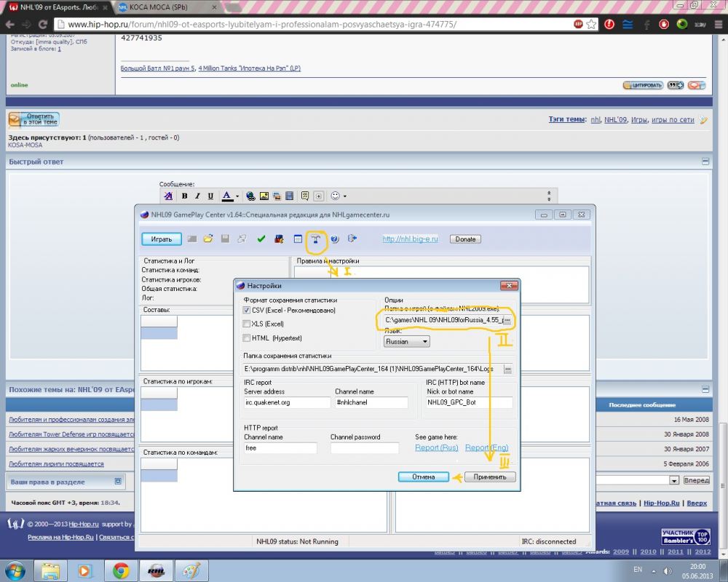The height and width of the screenshot is (582, 728).
Task: Open the Russian language dropdown
Action: [407, 342]
